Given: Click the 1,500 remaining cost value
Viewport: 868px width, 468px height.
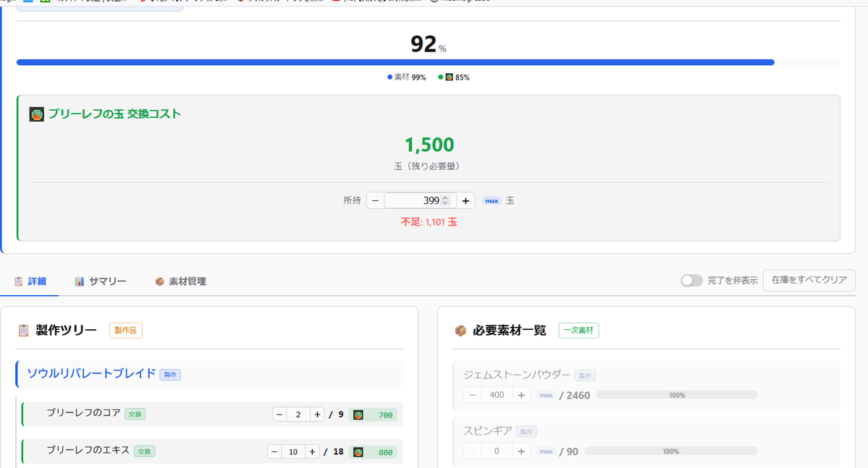Looking at the screenshot, I should click(429, 145).
